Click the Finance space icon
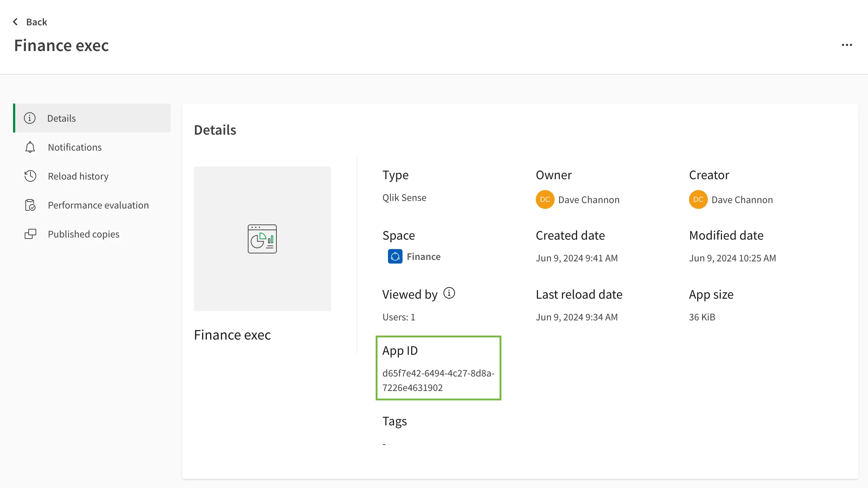 pyautogui.click(x=395, y=256)
